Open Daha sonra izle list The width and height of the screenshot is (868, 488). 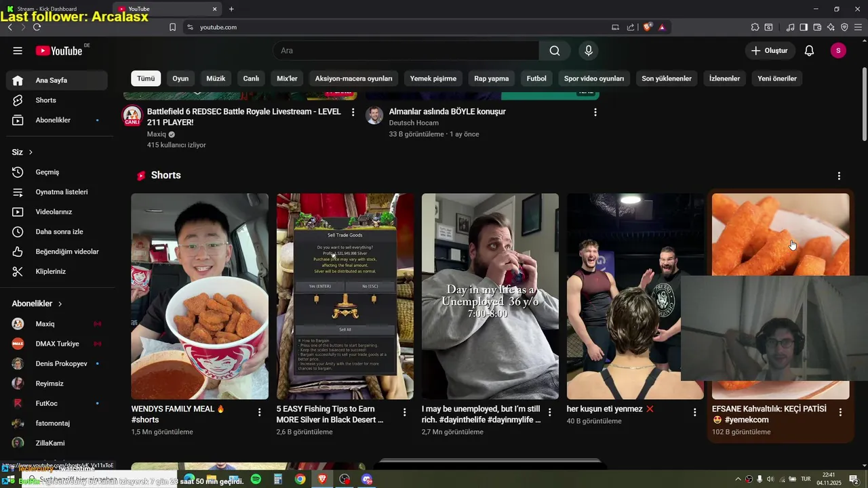click(x=57, y=232)
